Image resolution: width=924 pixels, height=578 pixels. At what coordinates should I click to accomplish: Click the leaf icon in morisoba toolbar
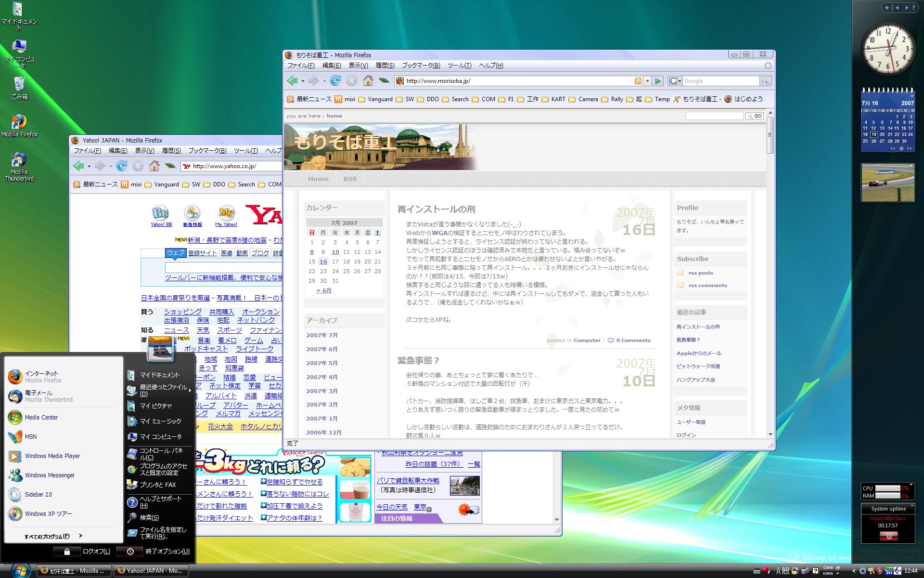[x=384, y=81]
